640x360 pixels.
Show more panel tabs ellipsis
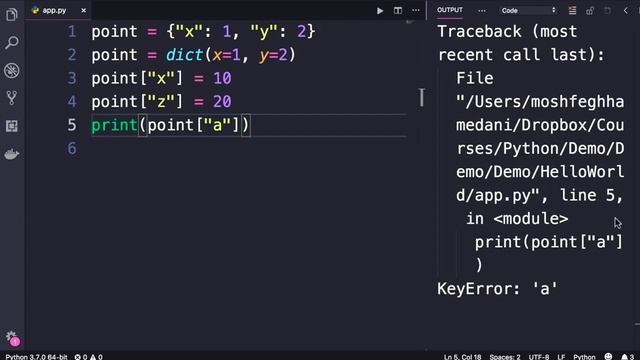click(482, 11)
